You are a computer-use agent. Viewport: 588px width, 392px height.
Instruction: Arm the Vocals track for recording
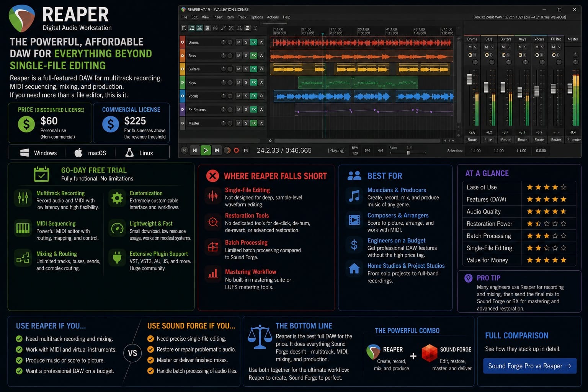pos(182,96)
